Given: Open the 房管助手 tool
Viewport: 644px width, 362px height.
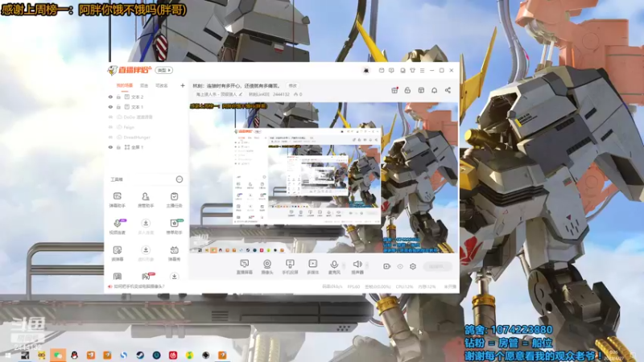Looking at the screenshot, I should pyautogui.click(x=146, y=200).
